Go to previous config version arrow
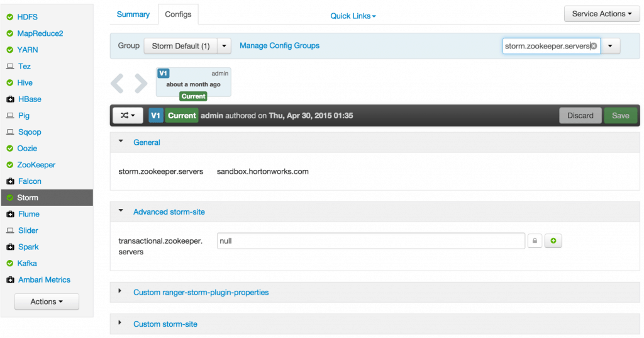Viewport: 644px width, 338px height. point(118,83)
